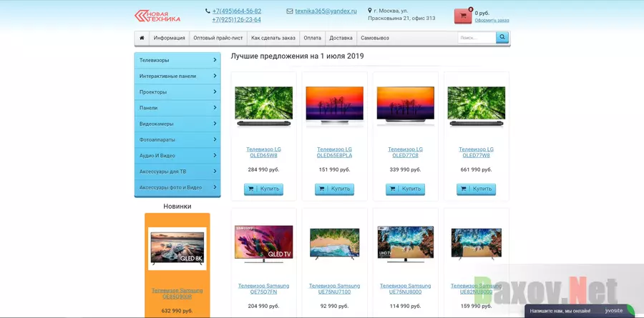
Task: Click the Оформить заказ checkout link
Action: pyautogui.click(x=492, y=20)
